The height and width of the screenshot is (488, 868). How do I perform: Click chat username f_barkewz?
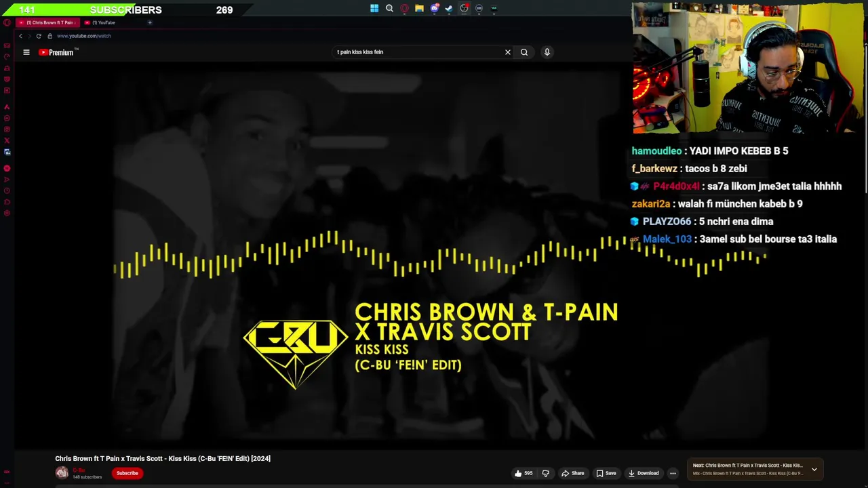654,169
